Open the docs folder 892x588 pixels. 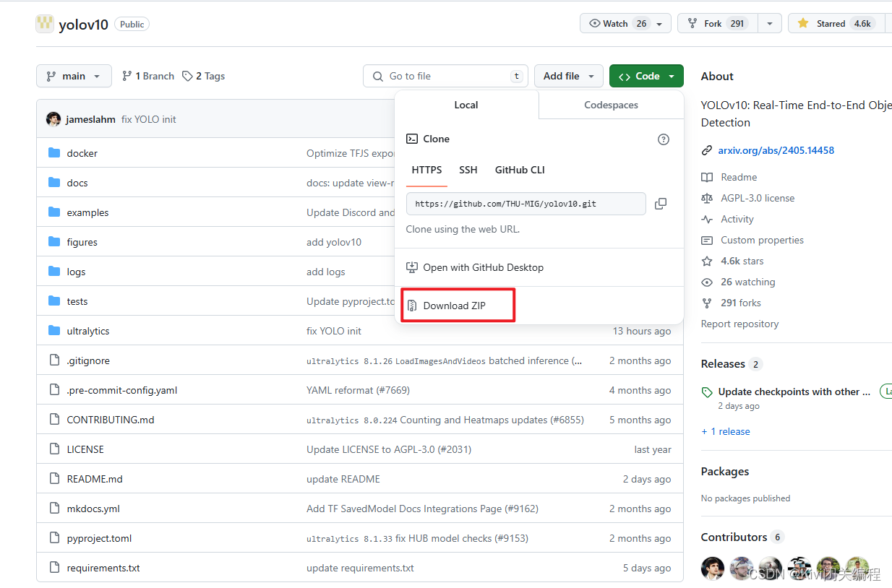[77, 183]
